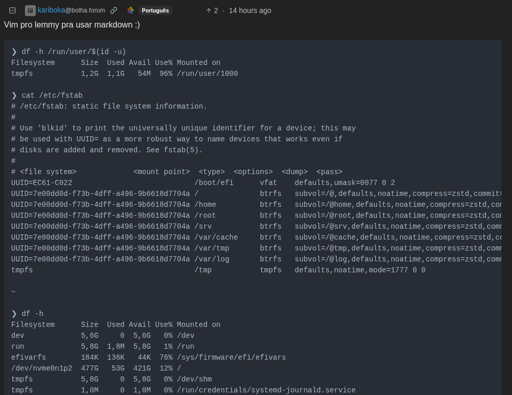Open kariboka@bolha.forum profile link
This screenshot has height=395, width=512.
click(x=71, y=10)
